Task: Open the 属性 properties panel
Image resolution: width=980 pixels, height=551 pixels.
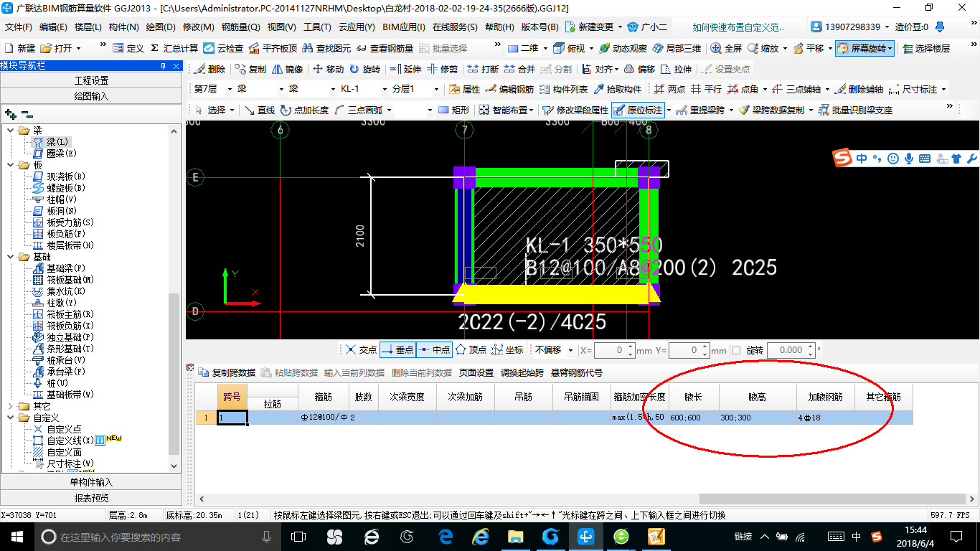Action: click(464, 90)
